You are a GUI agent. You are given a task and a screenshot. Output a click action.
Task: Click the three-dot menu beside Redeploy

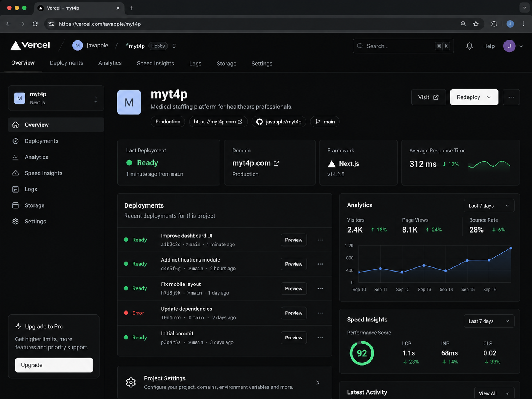pos(511,97)
